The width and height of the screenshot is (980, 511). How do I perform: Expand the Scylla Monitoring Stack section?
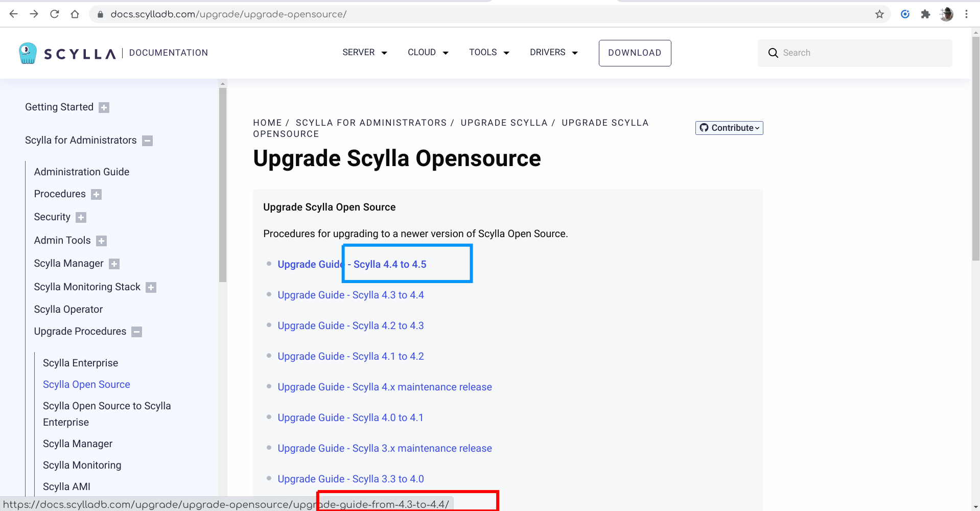tap(151, 287)
